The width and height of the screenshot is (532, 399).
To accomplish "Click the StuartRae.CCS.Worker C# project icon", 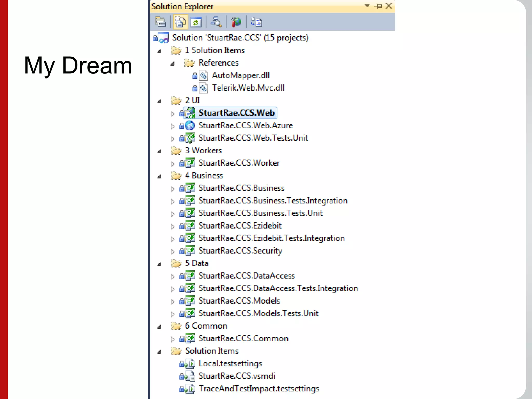I will tap(190, 163).
